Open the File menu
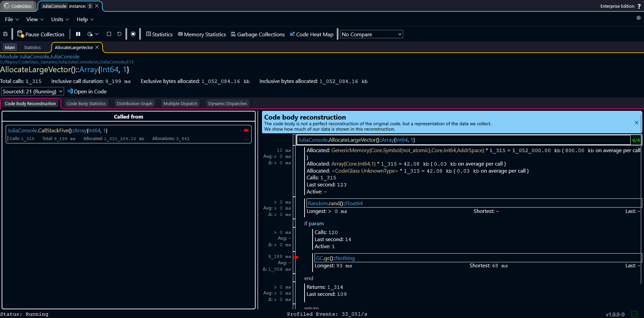Viewport: 644px width, 318px height. [x=12, y=19]
